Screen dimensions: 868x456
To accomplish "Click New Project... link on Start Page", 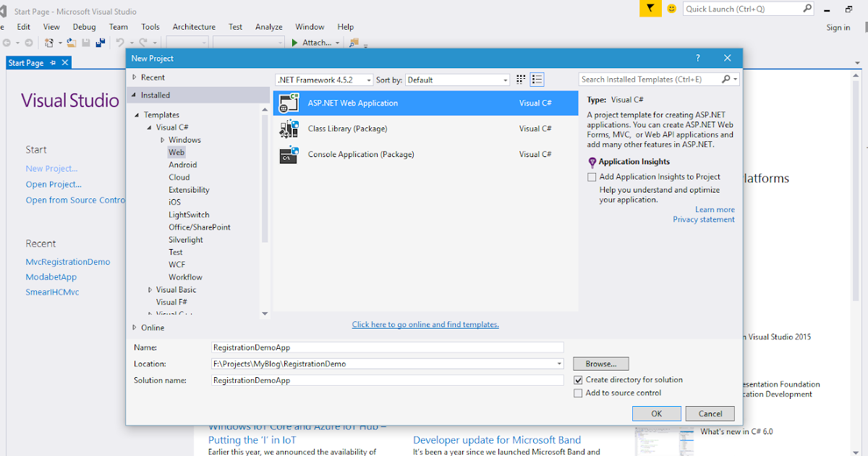I will (52, 169).
